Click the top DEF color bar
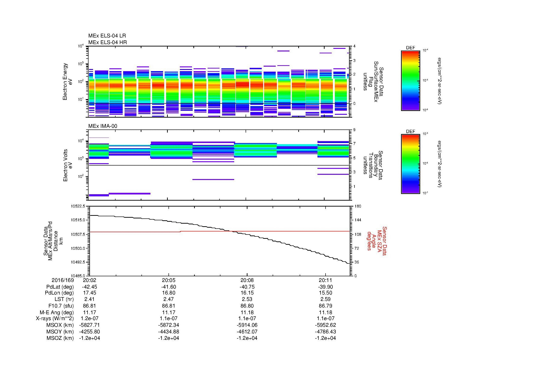This screenshot has height=392, width=555. point(410,81)
